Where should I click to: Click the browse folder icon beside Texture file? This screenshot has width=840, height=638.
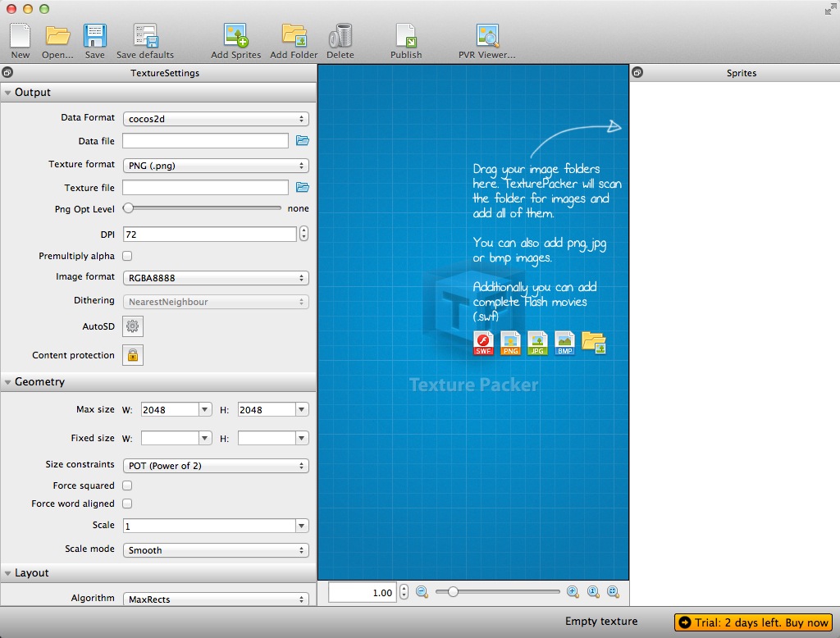[x=303, y=186]
